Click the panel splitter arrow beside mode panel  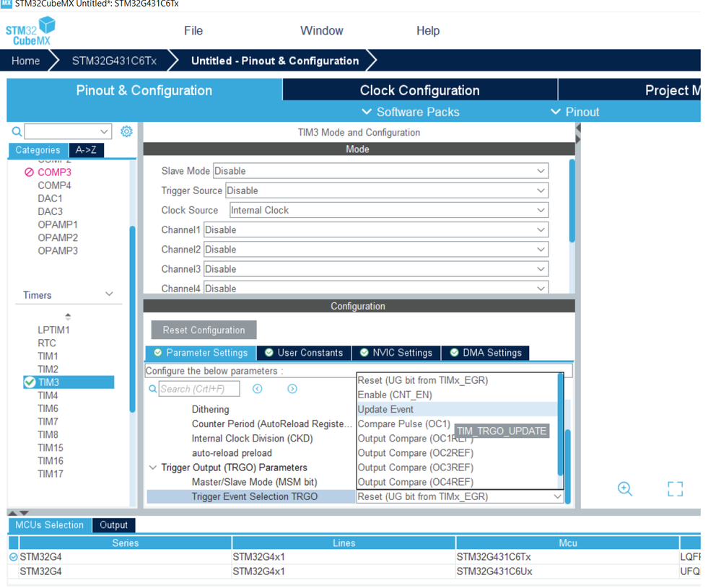click(x=578, y=133)
